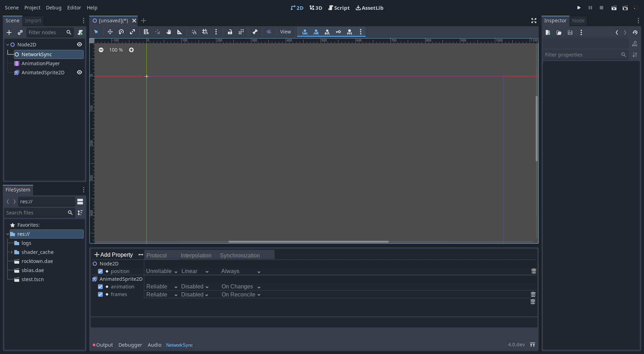Activate the Pan tool
Viewport: 644px width, 354px height.
tap(169, 32)
